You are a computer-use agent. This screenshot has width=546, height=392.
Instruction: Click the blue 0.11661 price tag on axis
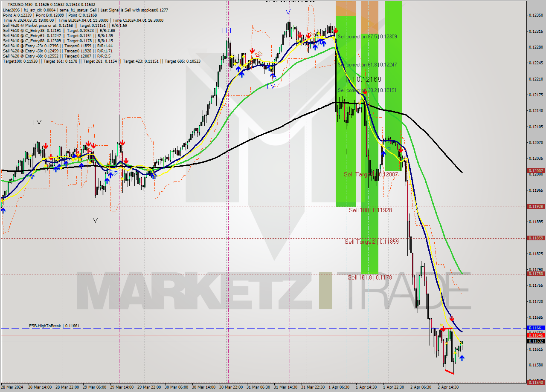[536, 328]
